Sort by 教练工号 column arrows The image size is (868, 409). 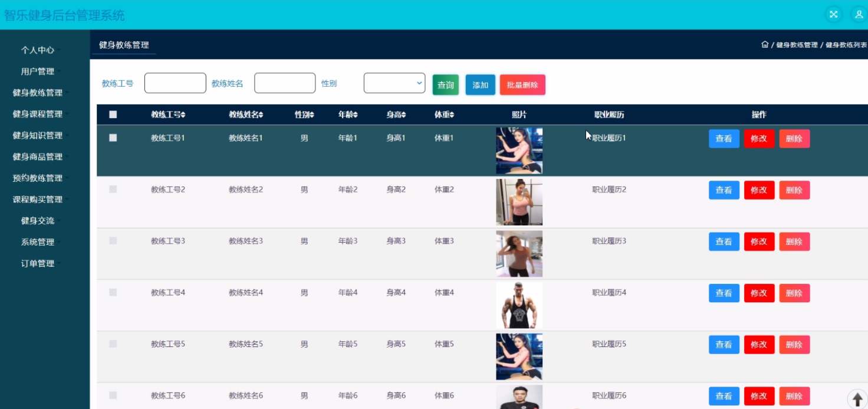click(183, 115)
